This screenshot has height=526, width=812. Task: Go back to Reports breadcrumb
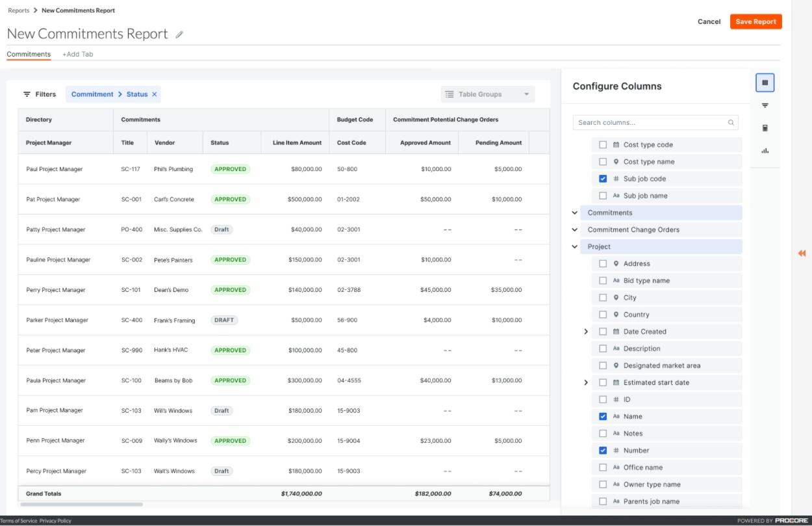coord(19,10)
